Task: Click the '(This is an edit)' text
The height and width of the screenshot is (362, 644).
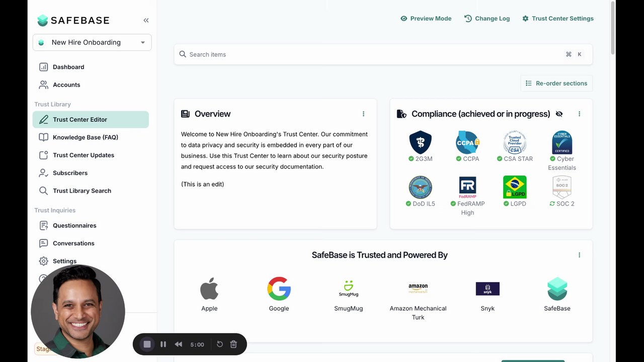Action: pyautogui.click(x=202, y=185)
